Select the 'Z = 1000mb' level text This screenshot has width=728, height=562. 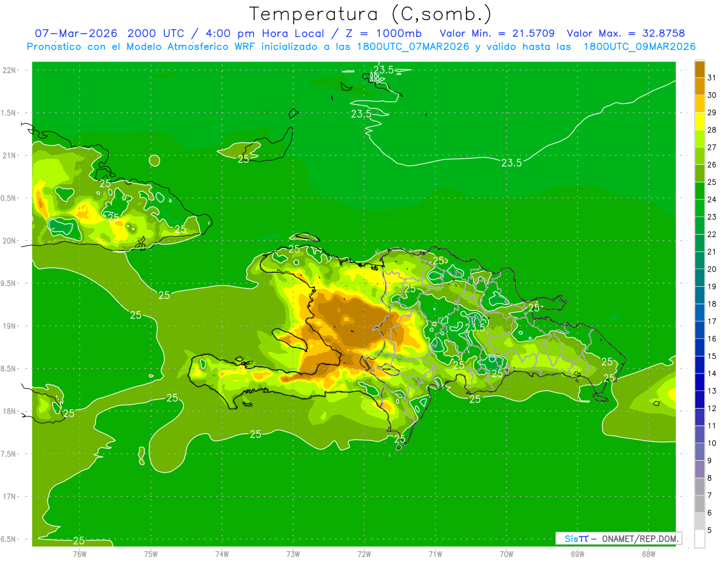click(x=383, y=33)
